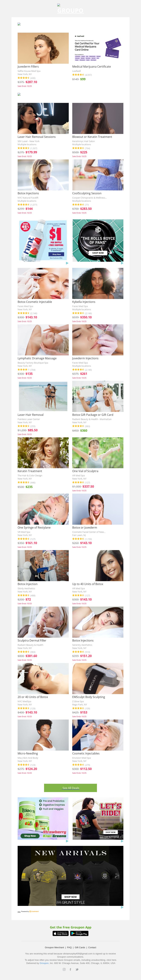Click AdChoices icon below New Arrivals banner
This screenshot has height=980, width=141.
coord(122,907)
